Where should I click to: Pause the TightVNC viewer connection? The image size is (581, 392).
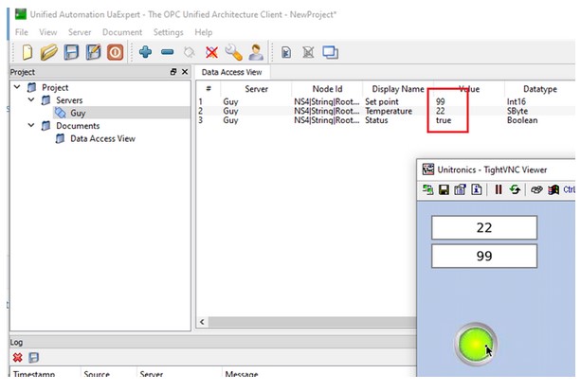point(499,189)
